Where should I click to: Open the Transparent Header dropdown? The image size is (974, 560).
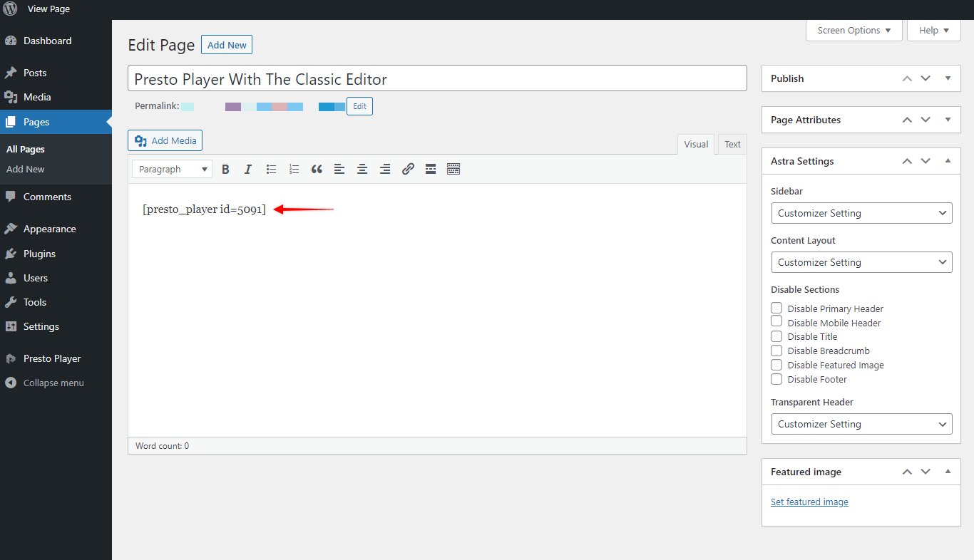click(x=861, y=424)
